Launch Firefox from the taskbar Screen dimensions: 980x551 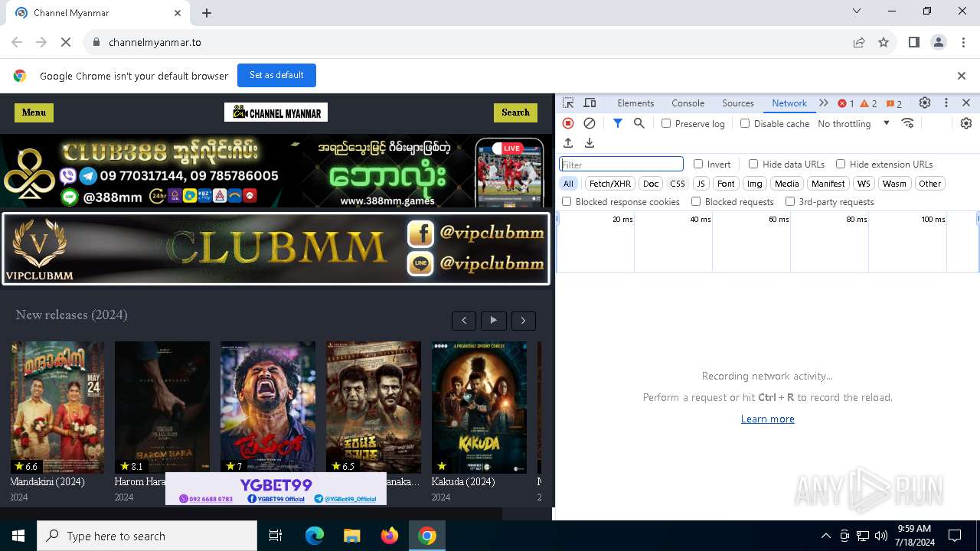pyautogui.click(x=390, y=536)
